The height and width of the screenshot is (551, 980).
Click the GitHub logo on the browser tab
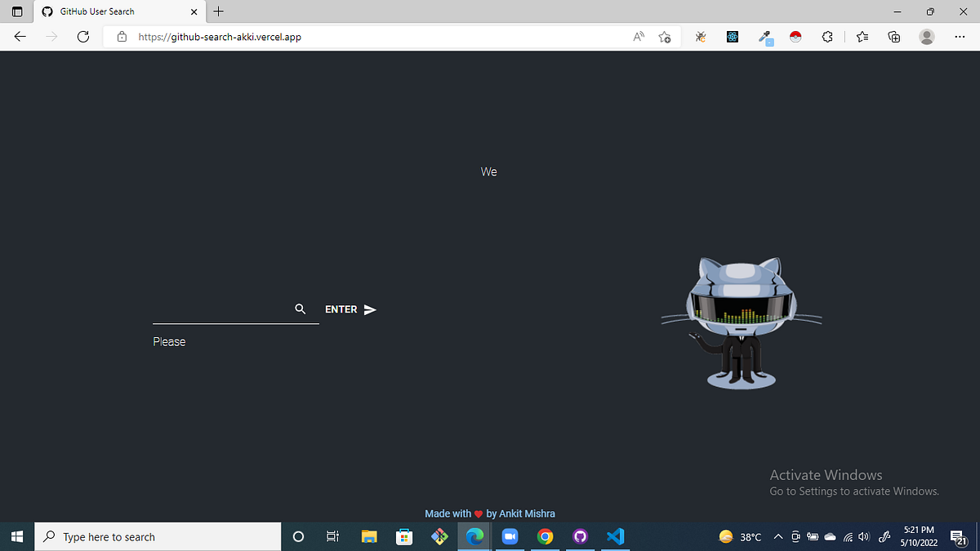pyautogui.click(x=47, y=11)
